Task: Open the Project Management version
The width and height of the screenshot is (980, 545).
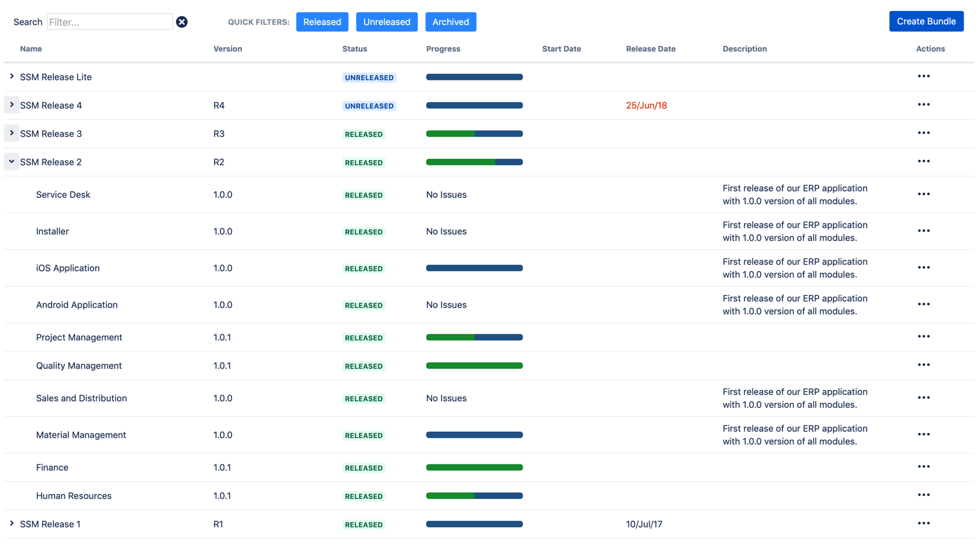Action: click(x=79, y=337)
